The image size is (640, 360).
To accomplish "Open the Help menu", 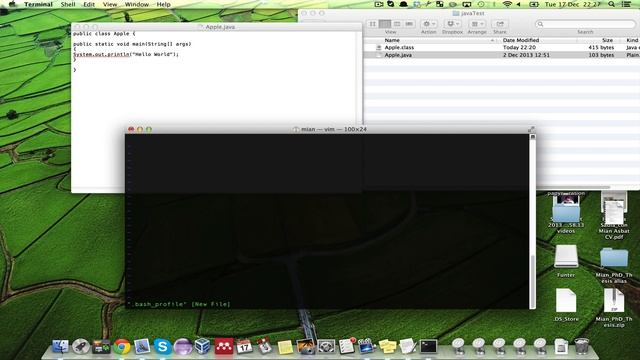I will [x=163, y=4].
